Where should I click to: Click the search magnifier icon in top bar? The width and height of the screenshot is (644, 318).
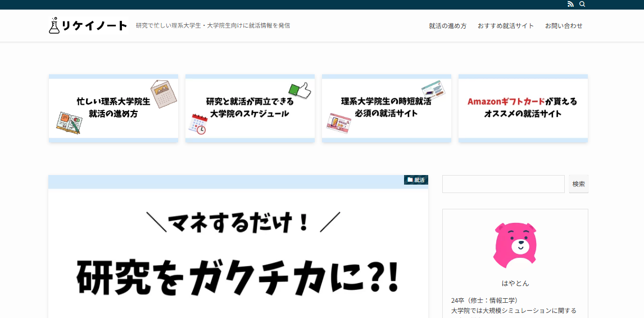582,4
